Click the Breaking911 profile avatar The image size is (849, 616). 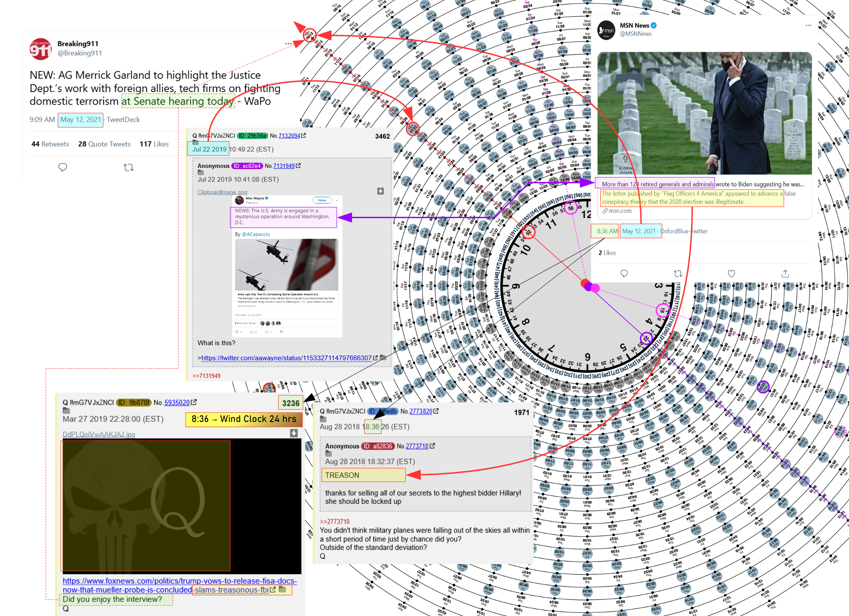pos(41,49)
